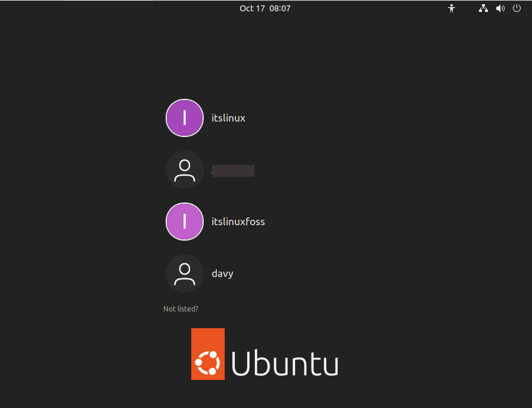The image size is (532, 408).
Task: Open the accessibility menu icon
Action: coord(451,8)
